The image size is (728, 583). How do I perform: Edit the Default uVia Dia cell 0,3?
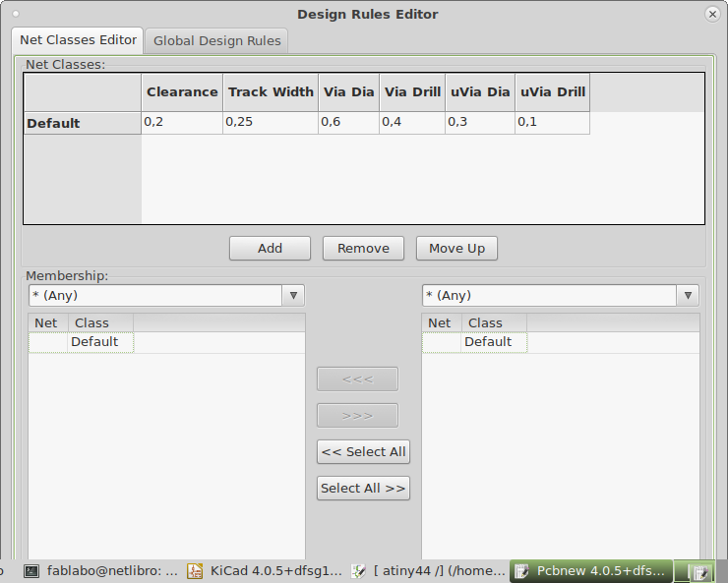(x=480, y=123)
